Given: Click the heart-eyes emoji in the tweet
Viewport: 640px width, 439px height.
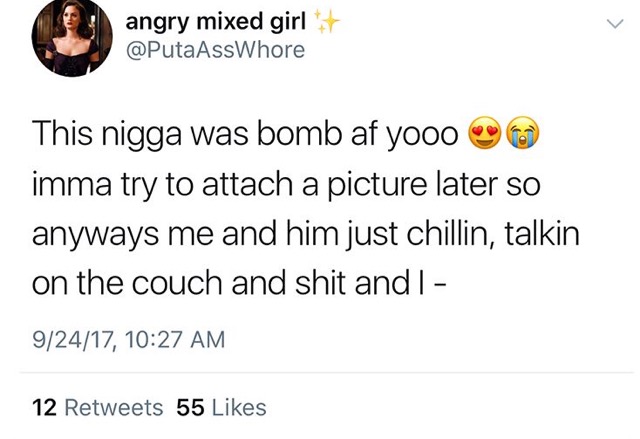Looking at the screenshot, I should (x=485, y=133).
